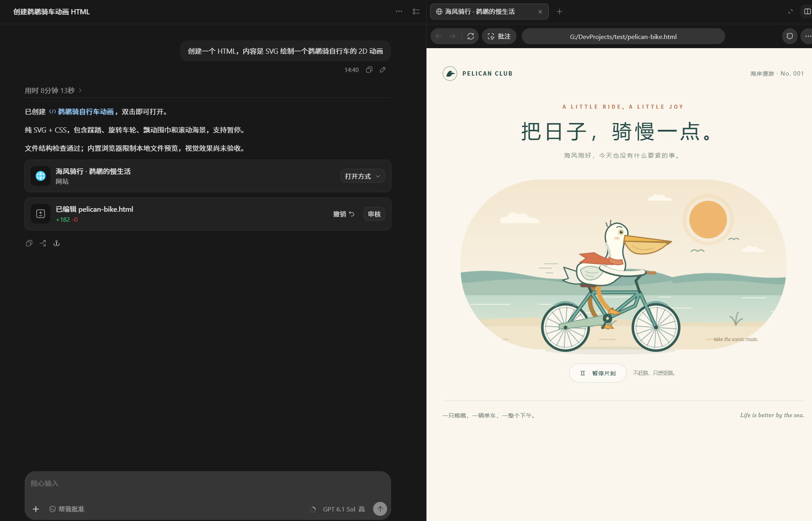This screenshot has height=521, width=812.
Task: Click the 审核 review button
Action: (x=374, y=214)
